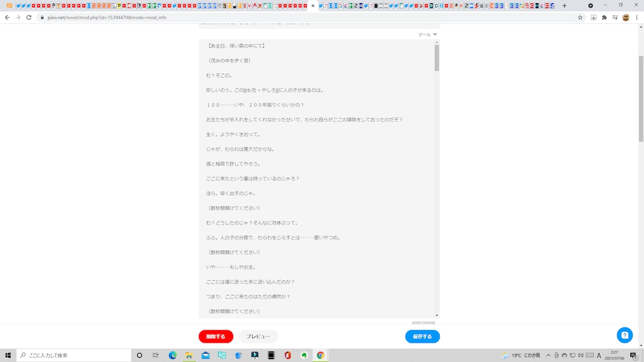Click the red 削除する button
This screenshot has width=644, height=362.
pyautogui.click(x=216, y=337)
